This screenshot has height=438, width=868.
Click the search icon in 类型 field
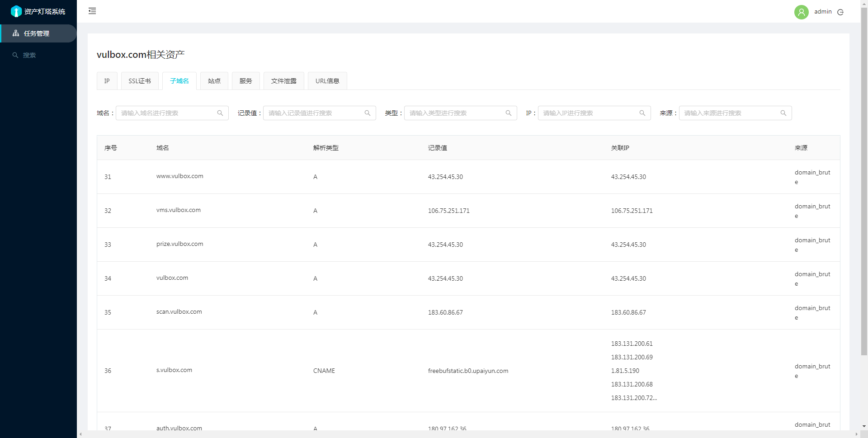tap(509, 113)
